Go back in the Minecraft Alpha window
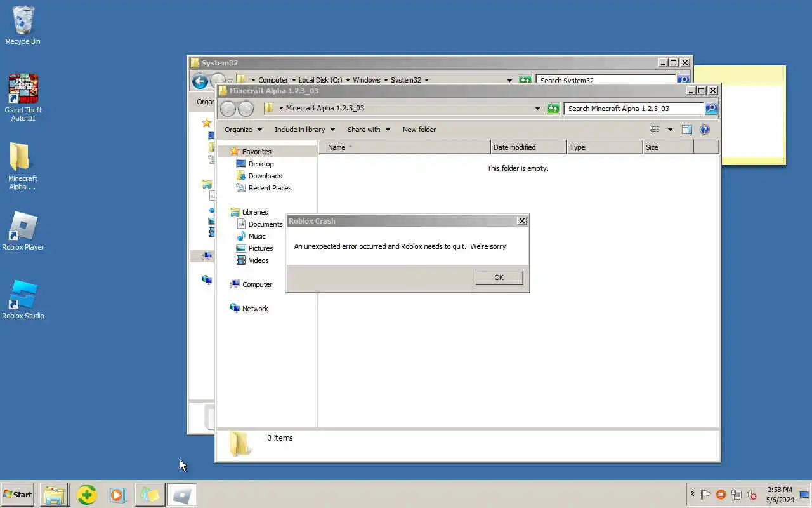 (228, 109)
